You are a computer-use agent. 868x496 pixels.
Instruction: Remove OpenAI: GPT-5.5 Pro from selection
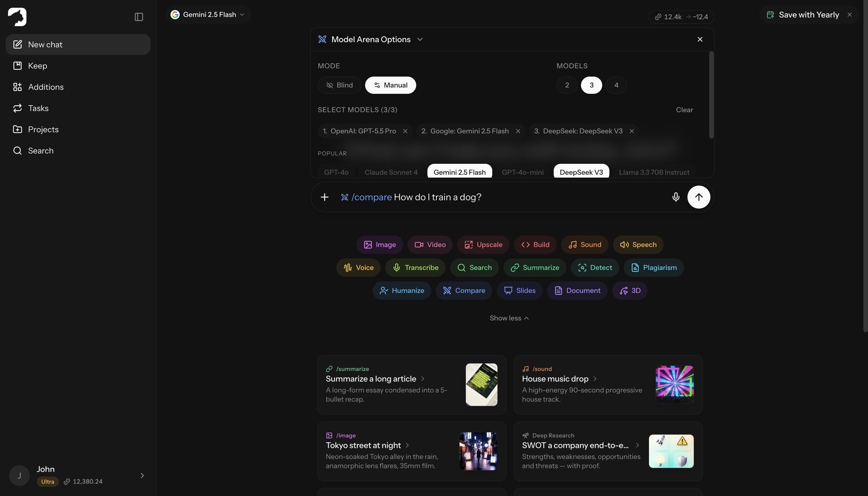(405, 131)
